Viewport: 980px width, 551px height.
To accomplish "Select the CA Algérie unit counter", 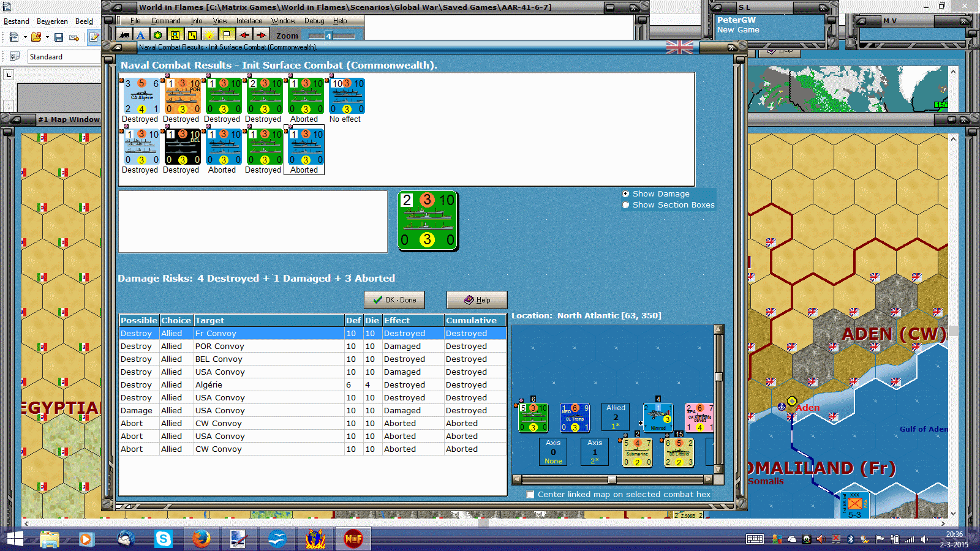I will pos(141,96).
